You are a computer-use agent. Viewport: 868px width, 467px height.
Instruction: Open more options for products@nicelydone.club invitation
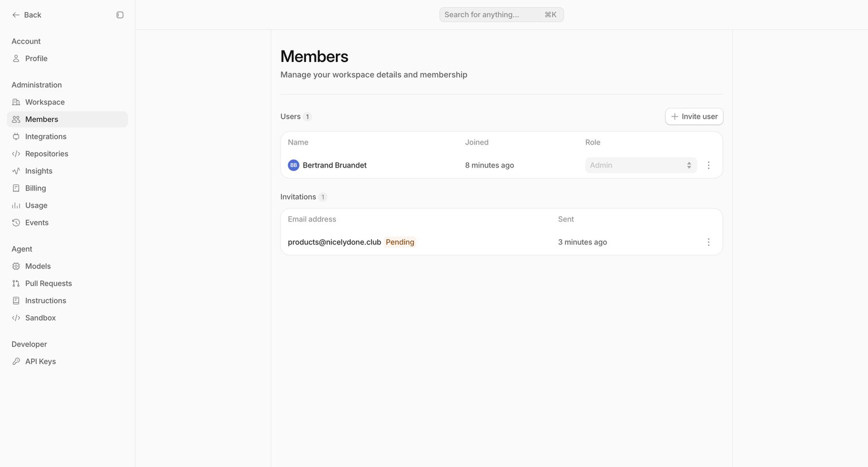pos(708,242)
